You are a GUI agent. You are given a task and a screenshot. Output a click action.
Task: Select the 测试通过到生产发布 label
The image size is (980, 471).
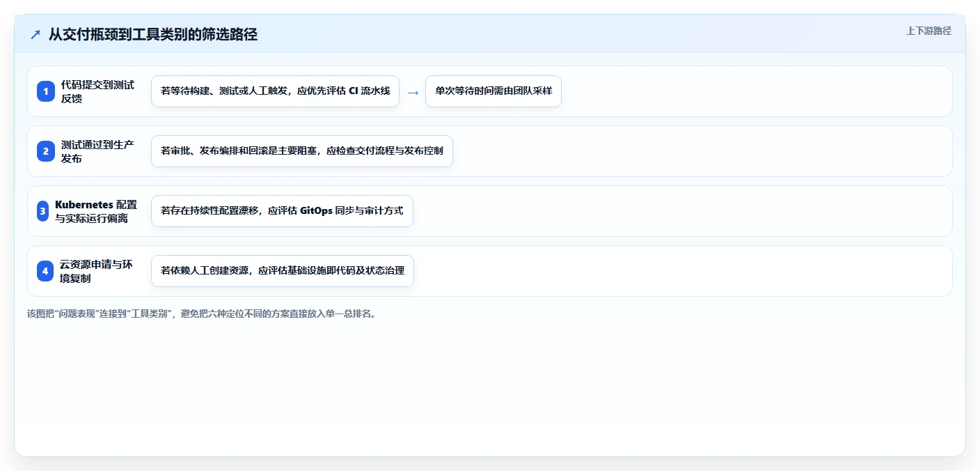click(98, 151)
